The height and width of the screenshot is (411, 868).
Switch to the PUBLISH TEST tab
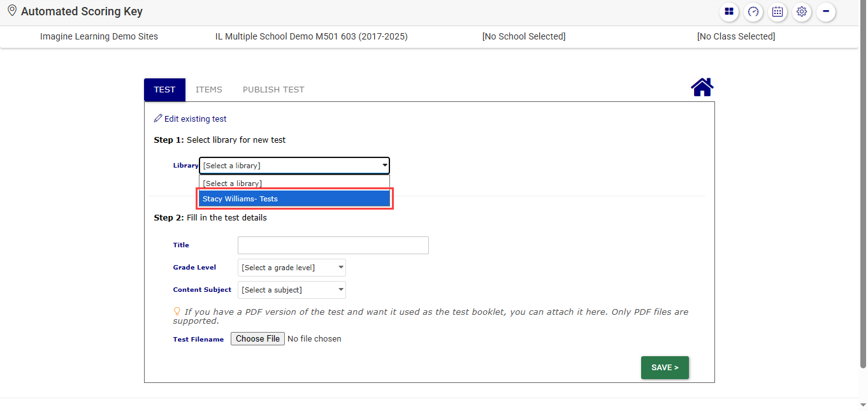[x=273, y=89]
